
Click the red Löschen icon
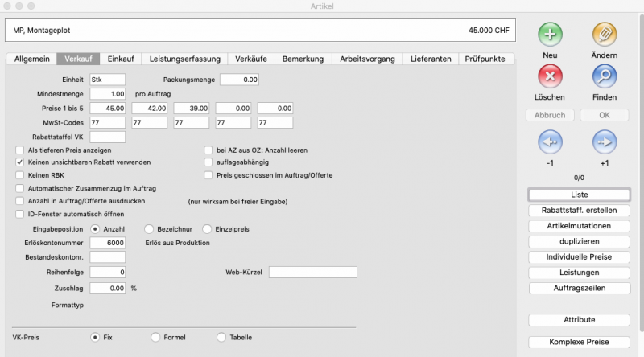551,77
